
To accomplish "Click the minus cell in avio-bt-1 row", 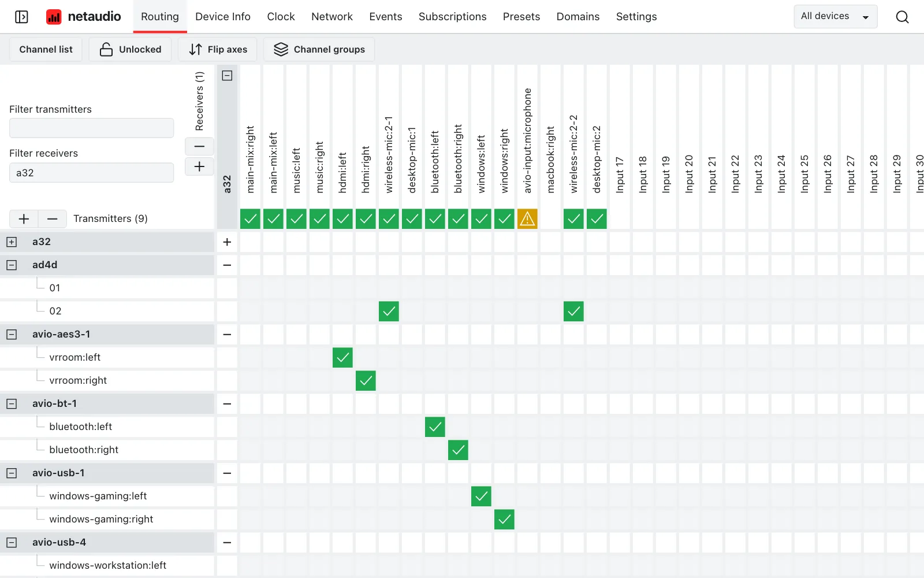I will [x=227, y=404].
